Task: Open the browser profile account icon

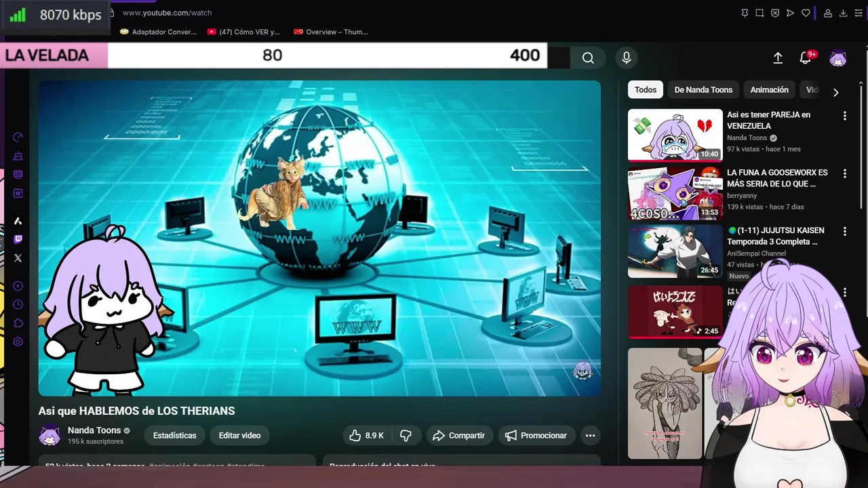Action: (x=828, y=13)
